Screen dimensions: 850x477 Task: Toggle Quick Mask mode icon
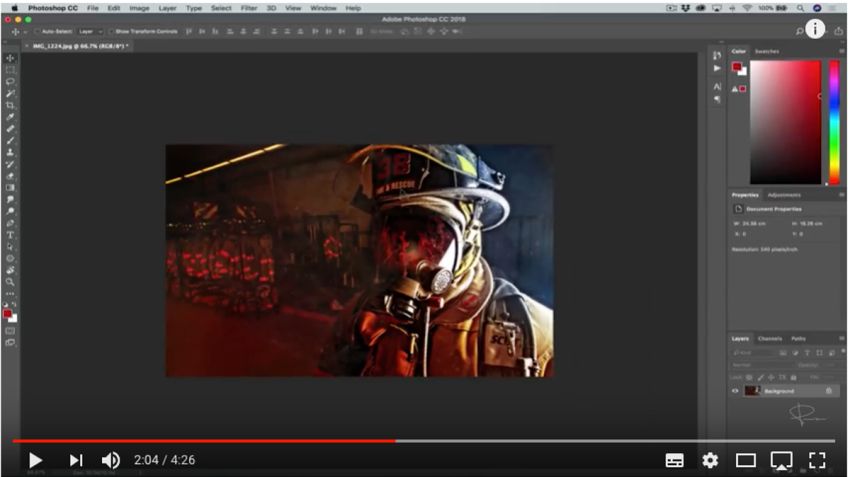(x=10, y=331)
